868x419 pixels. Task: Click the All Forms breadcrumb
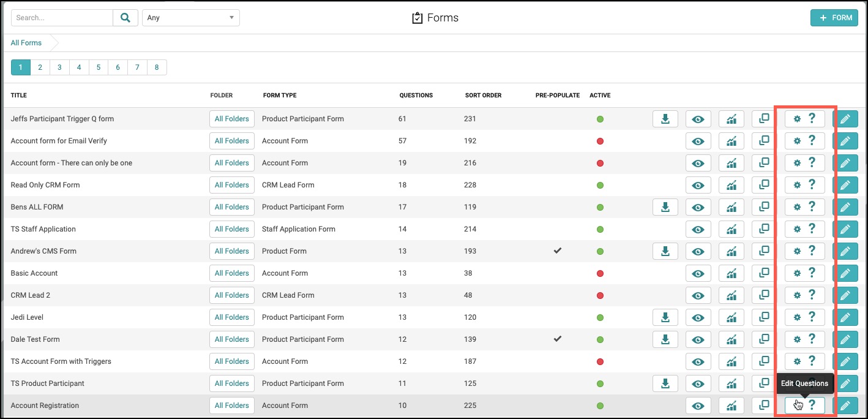click(x=26, y=43)
